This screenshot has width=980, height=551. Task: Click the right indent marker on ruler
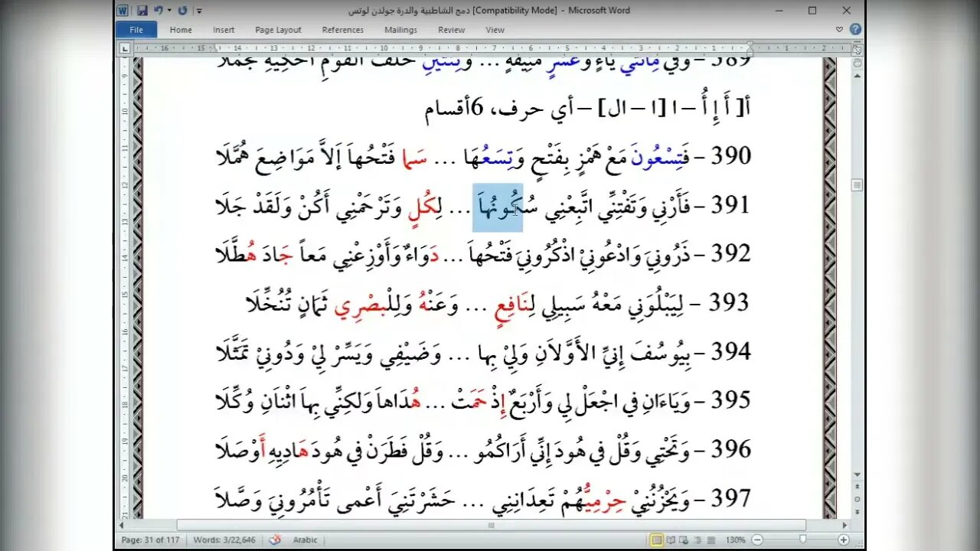[750, 50]
